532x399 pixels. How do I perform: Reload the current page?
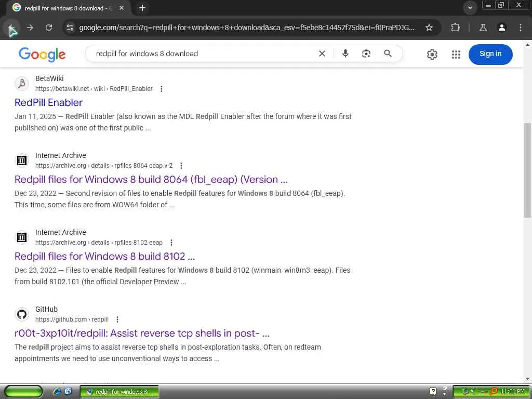[49, 28]
